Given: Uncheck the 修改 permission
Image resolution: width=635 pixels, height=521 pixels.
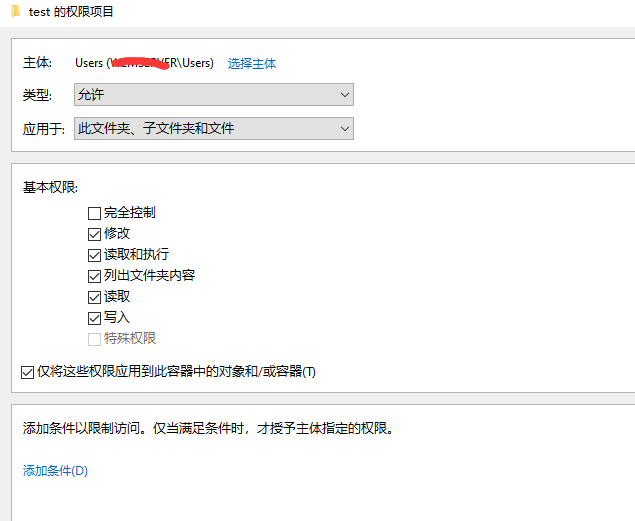Looking at the screenshot, I should click(95, 234).
